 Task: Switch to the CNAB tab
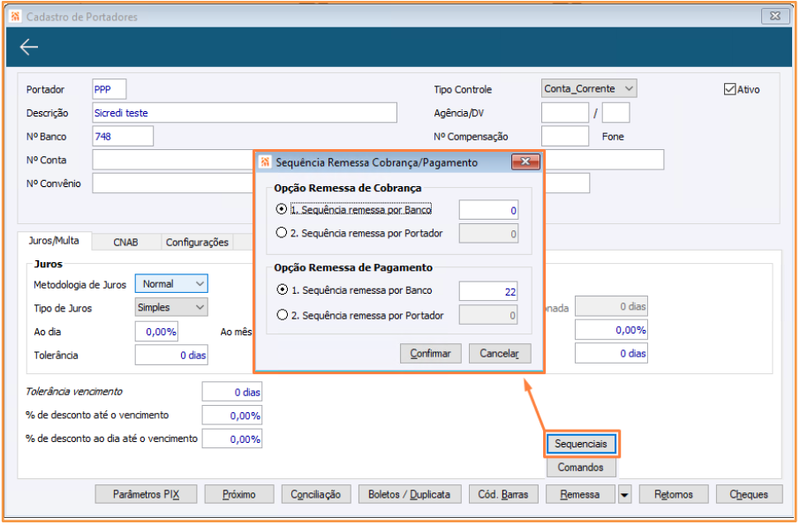(x=126, y=242)
